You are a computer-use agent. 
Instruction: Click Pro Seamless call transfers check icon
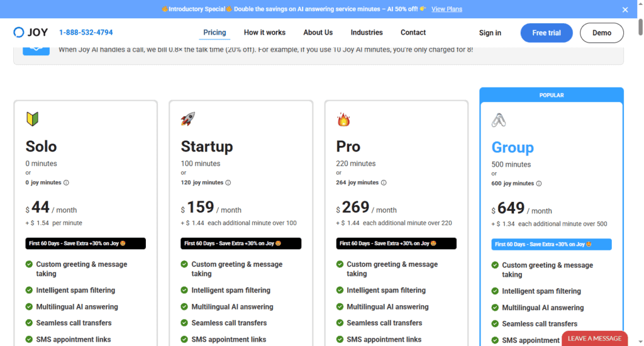(340, 323)
